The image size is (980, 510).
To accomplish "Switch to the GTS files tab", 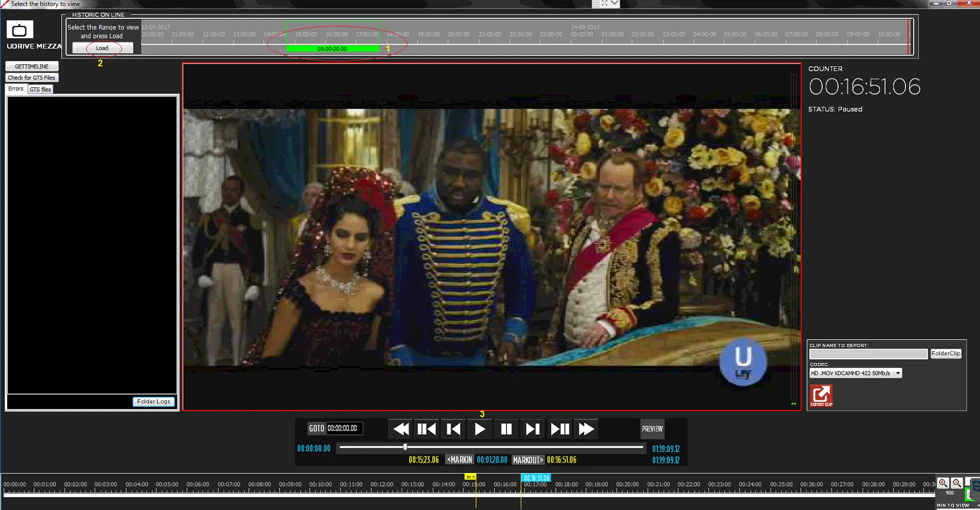I will coord(40,90).
